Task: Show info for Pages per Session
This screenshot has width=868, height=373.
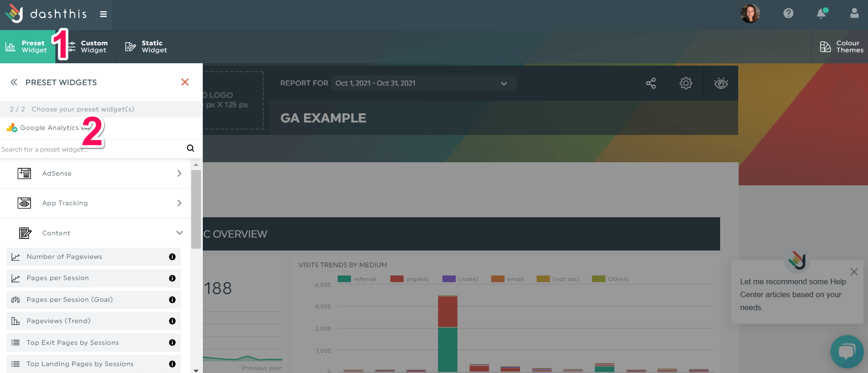Action: (x=172, y=278)
